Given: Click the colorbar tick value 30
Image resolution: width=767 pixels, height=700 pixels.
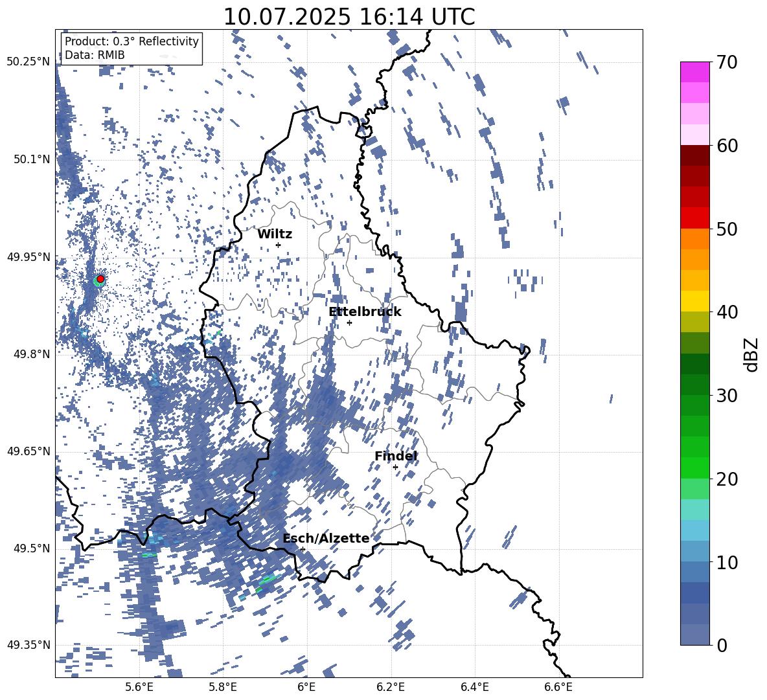Looking at the screenshot, I should click(727, 396).
